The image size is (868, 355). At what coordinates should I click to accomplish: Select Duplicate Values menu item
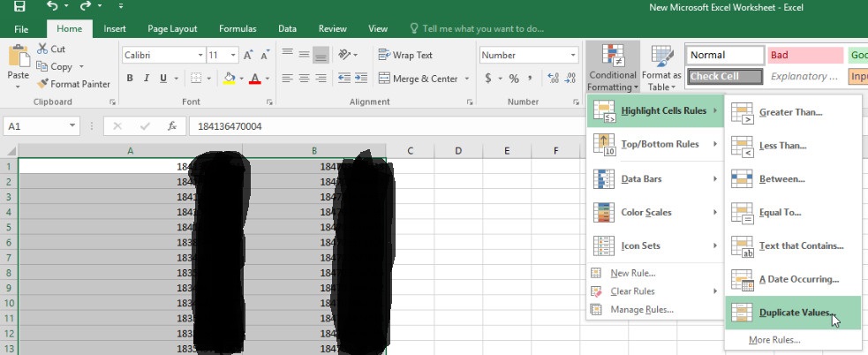point(791,313)
